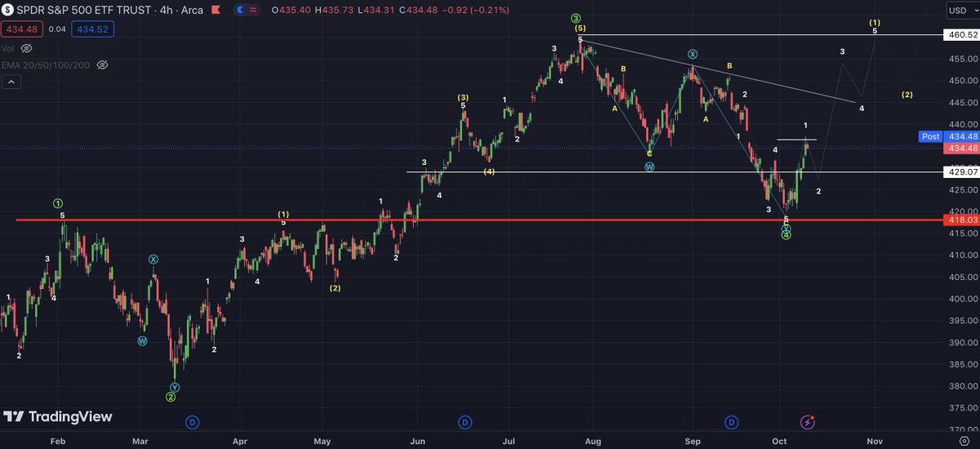This screenshot has height=449, width=980.
Task: Click the yellow (1) label near 460.52 line
Action: 874,22
